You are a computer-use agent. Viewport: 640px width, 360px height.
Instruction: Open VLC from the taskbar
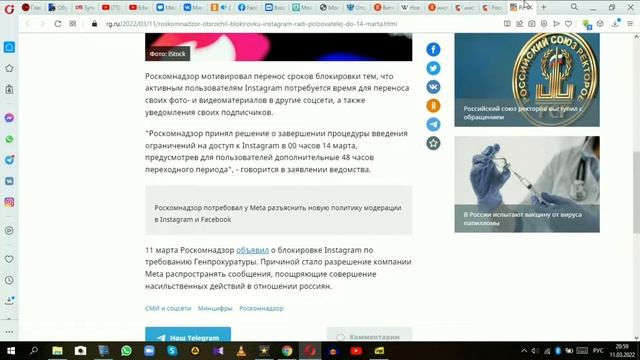[241, 351]
